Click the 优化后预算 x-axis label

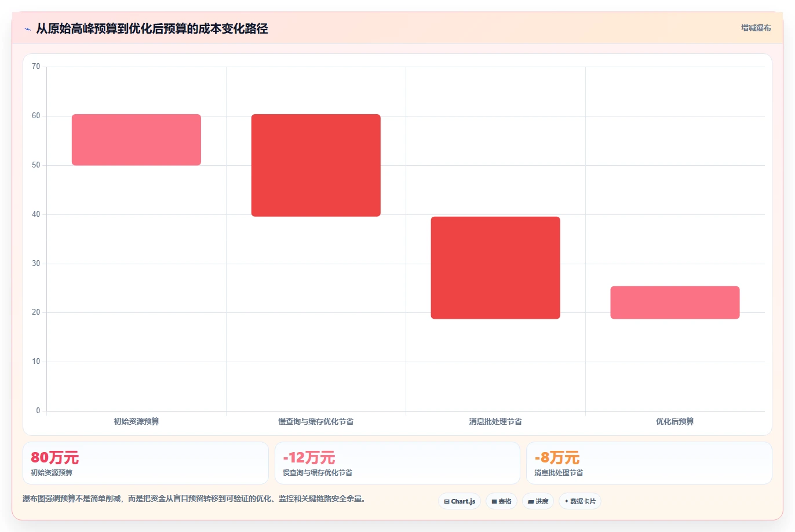click(675, 421)
